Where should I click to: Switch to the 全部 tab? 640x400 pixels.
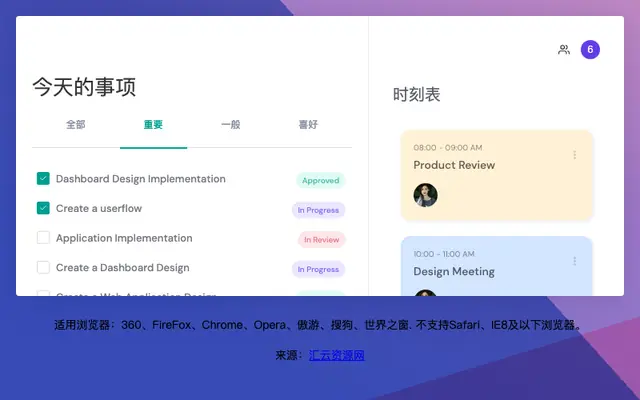(x=76, y=124)
